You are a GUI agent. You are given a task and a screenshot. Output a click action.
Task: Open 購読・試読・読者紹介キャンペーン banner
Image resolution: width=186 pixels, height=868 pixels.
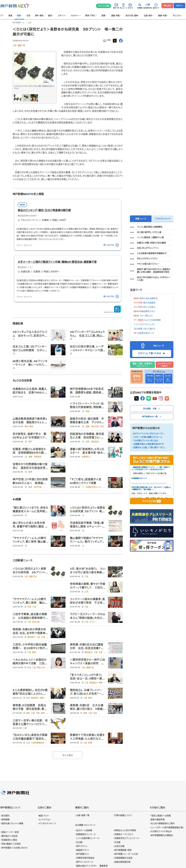(142, 365)
